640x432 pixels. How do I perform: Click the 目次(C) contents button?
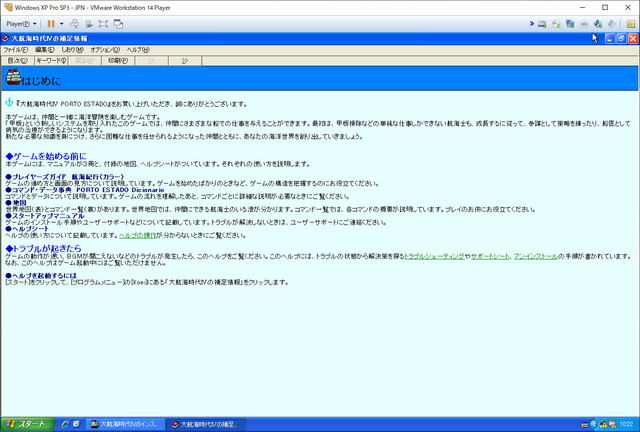click(x=18, y=61)
